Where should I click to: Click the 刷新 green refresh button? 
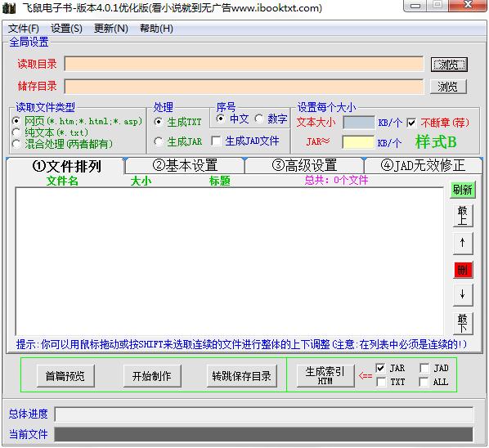click(463, 190)
